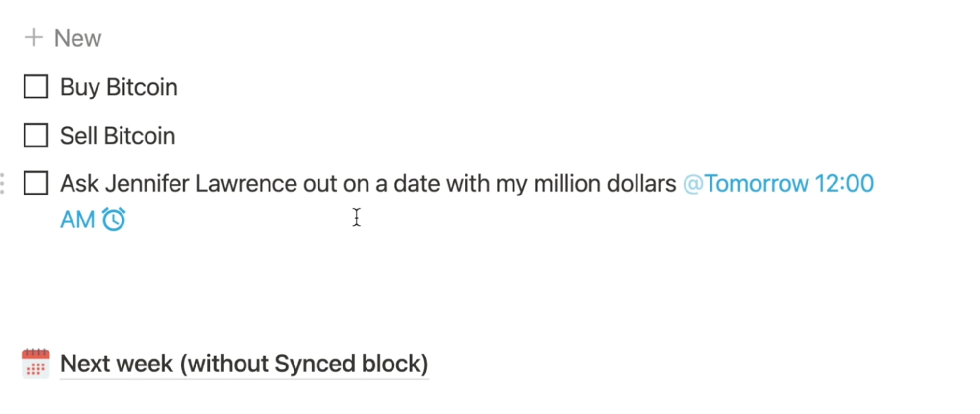980x414 pixels.
Task: Click the plus icon beside New
Action: coord(34,38)
